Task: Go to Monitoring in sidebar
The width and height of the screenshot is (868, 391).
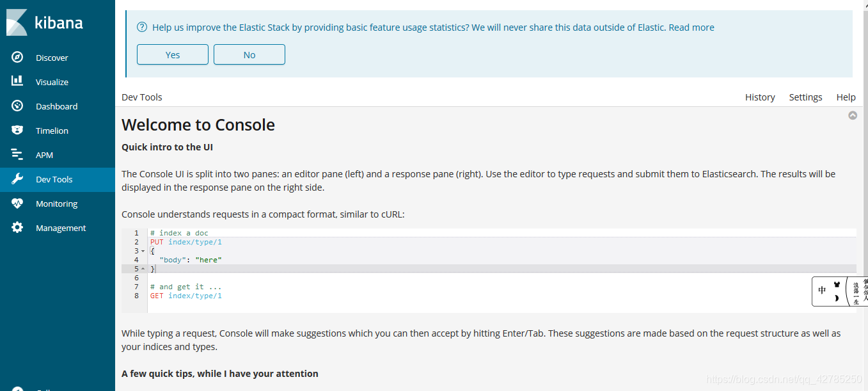Action: point(56,203)
